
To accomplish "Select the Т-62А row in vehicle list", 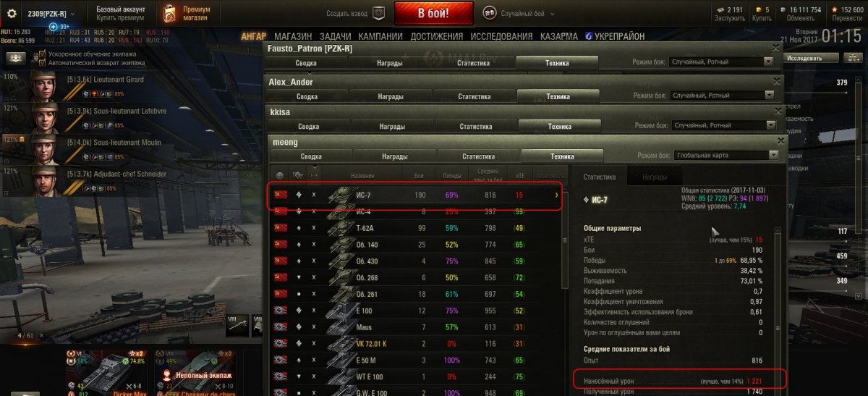I will (x=416, y=228).
